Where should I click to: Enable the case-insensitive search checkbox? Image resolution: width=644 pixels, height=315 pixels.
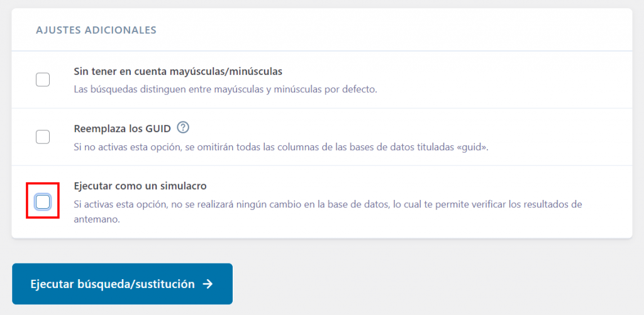(x=43, y=80)
